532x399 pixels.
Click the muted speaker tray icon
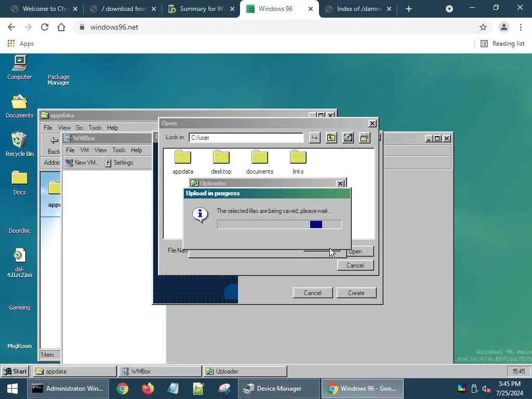(x=486, y=389)
